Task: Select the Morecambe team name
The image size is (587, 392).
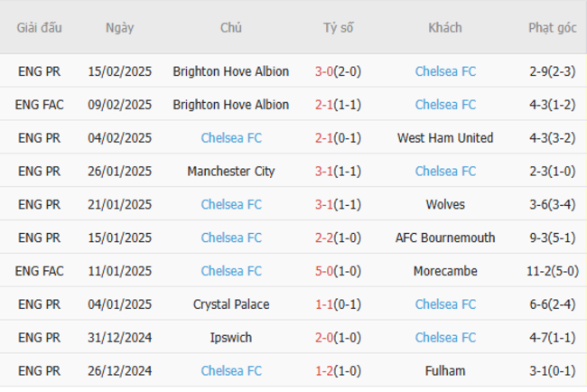Action: 445,271
